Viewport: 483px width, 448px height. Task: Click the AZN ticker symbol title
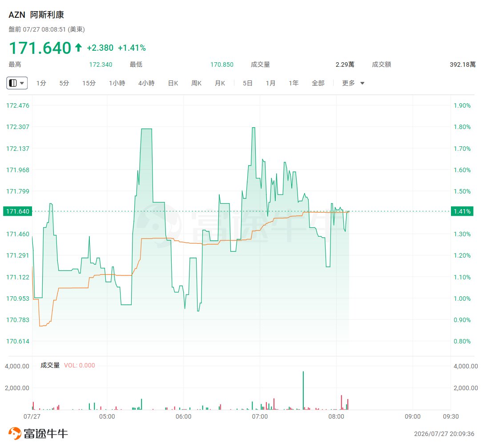pyautogui.click(x=17, y=15)
